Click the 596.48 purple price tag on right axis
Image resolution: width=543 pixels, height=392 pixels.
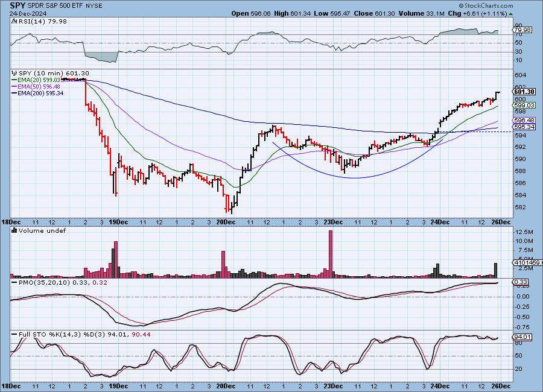point(525,120)
